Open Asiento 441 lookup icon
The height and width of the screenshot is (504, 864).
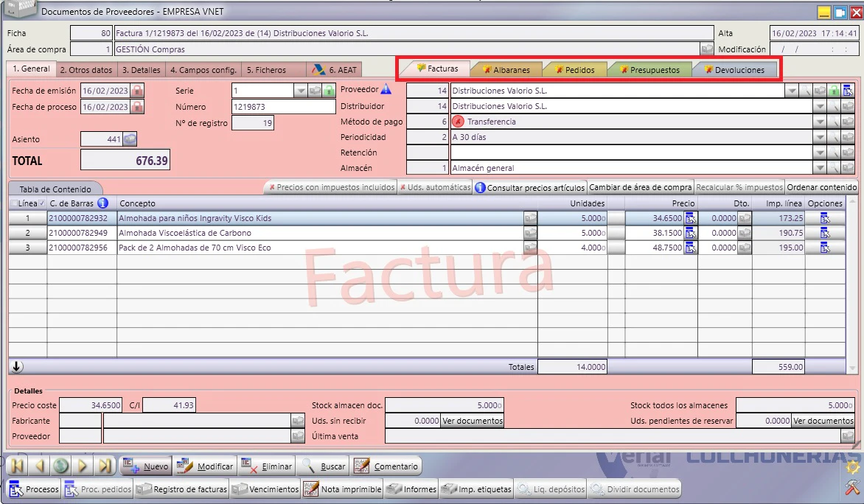pos(130,139)
